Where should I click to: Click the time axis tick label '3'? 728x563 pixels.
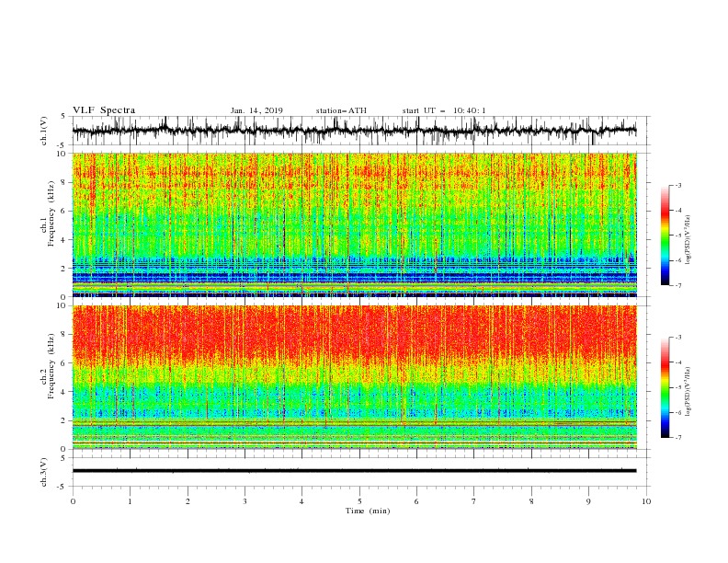pyautogui.click(x=245, y=501)
